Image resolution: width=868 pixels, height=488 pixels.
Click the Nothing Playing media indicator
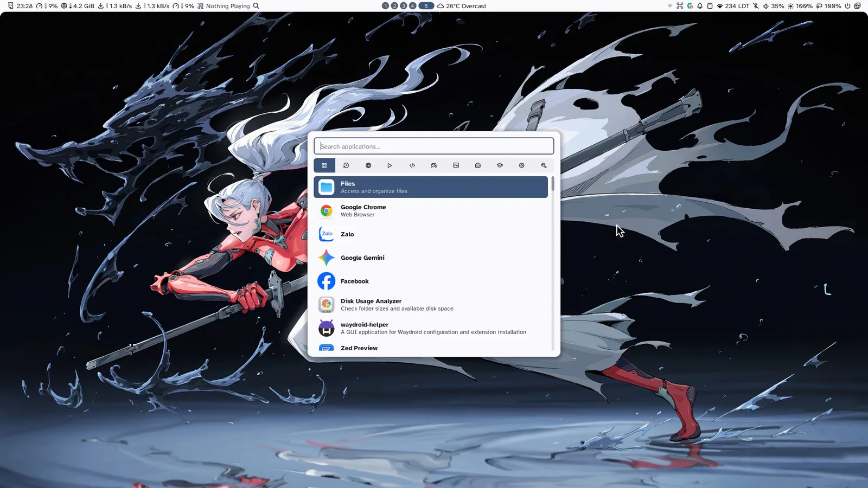click(x=224, y=6)
